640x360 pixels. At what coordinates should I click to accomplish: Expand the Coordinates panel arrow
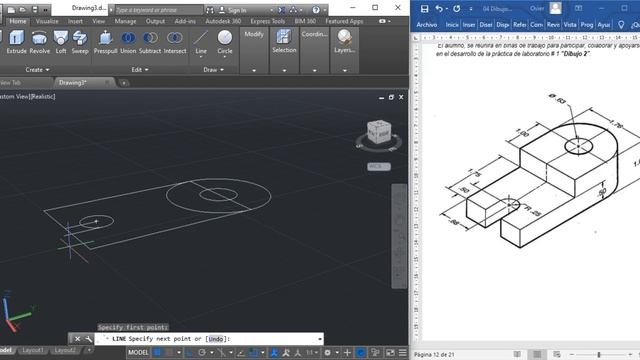314,71
